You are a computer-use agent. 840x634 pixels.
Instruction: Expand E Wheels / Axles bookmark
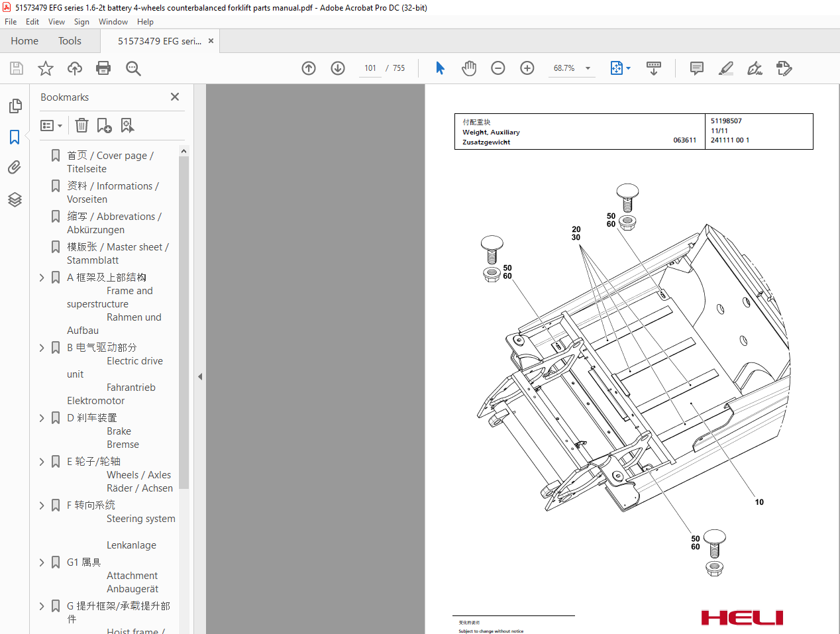[x=42, y=462]
